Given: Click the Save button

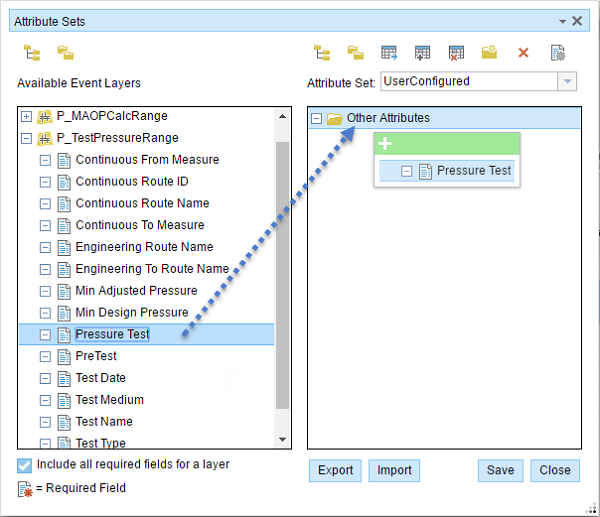Looking at the screenshot, I should [x=501, y=470].
